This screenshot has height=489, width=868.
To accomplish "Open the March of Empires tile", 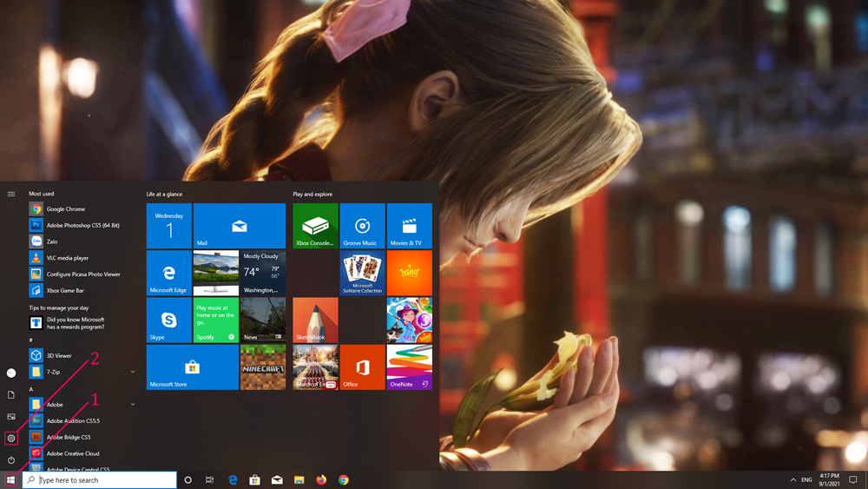I will [316, 367].
